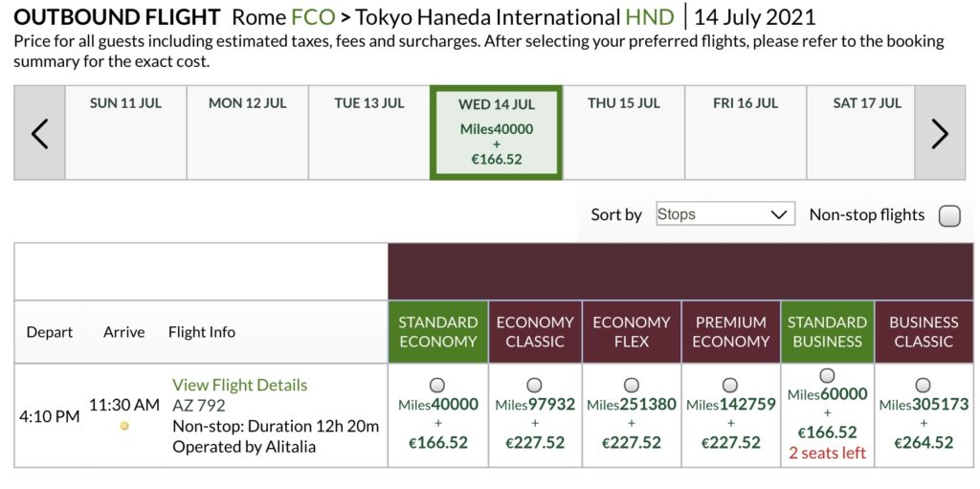
Task: Click the Business Classic column header
Action: pos(924,332)
